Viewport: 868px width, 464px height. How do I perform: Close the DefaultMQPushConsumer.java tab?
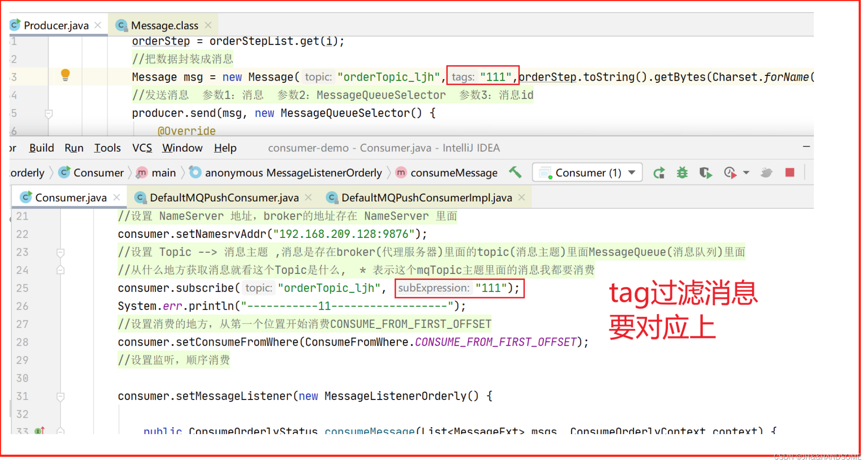coord(308,197)
